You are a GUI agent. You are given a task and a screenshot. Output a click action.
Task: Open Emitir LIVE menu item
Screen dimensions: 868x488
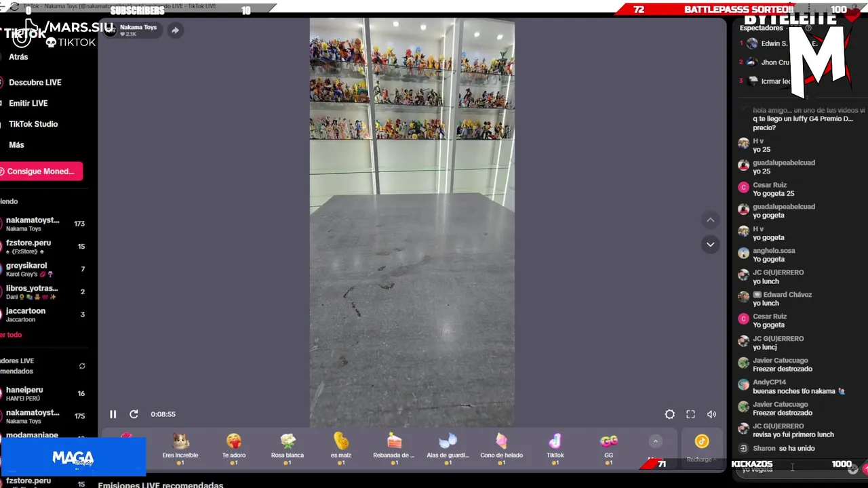point(28,103)
